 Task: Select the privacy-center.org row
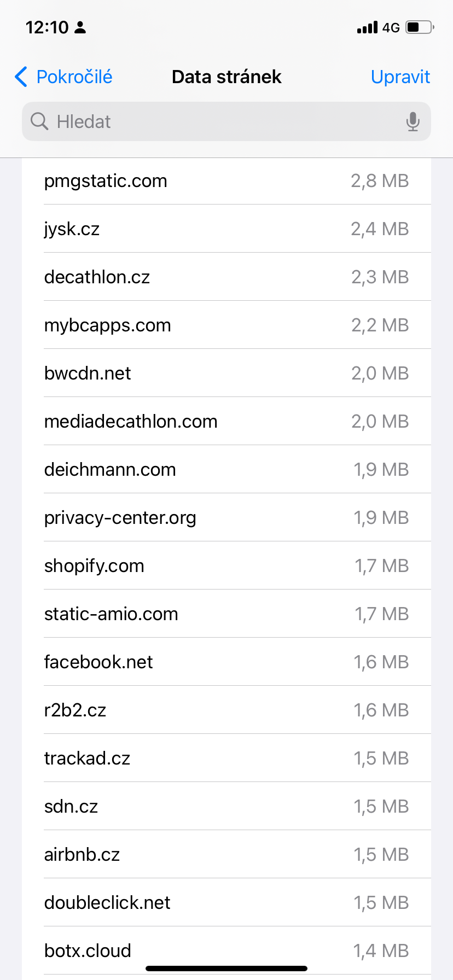226,518
